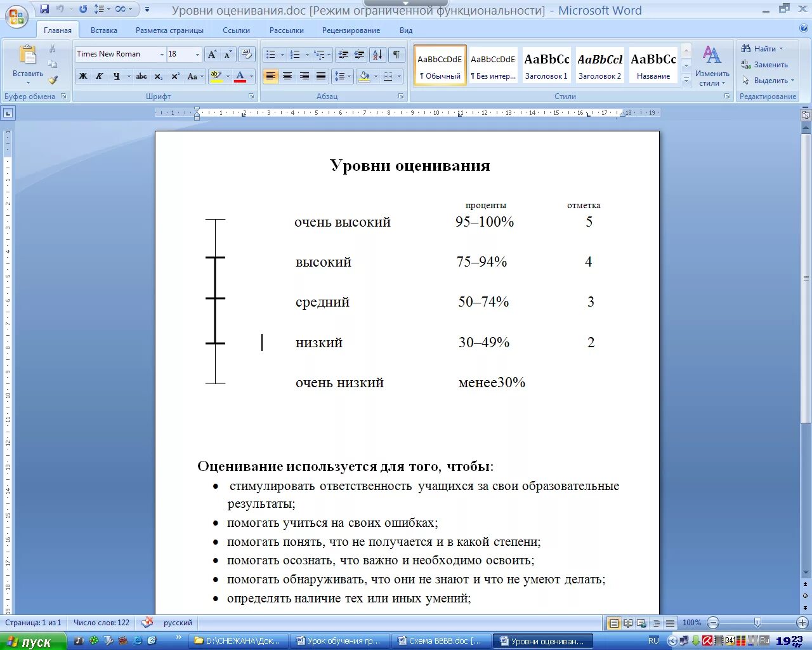This screenshot has width=812, height=650.
Task: Open the Изменить стили dropdown
Action: pyautogui.click(x=712, y=66)
